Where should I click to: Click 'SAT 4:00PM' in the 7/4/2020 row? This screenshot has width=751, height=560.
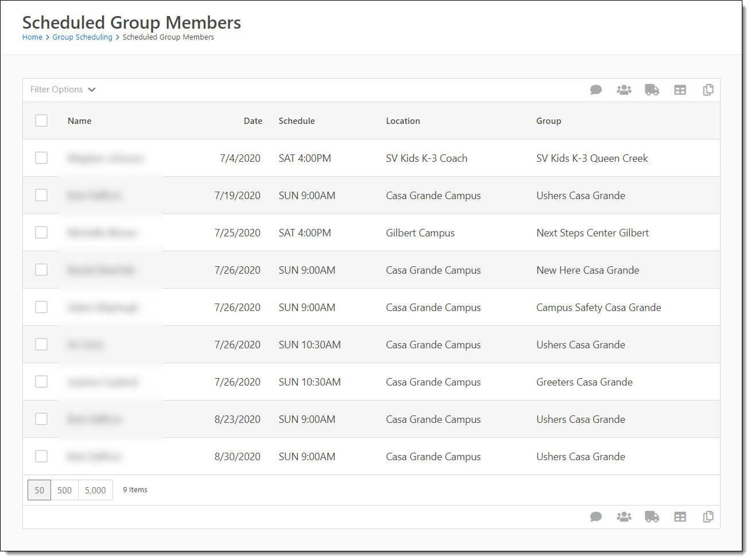click(x=305, y=158)
